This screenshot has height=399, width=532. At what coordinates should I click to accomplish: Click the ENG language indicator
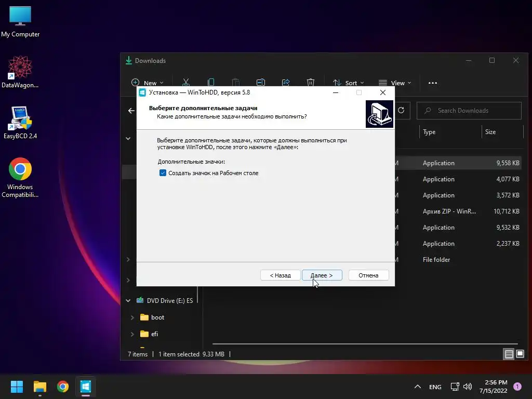(x=435, y=387)
